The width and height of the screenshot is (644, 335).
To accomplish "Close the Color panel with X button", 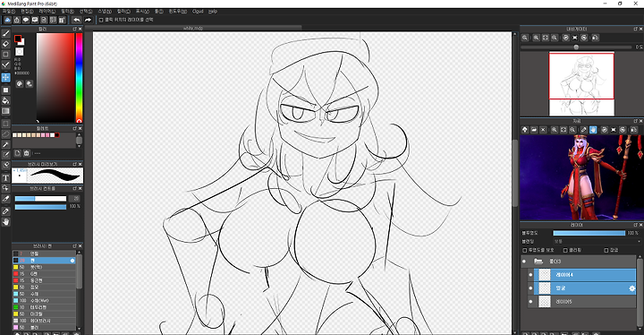I will coord(80,30).
